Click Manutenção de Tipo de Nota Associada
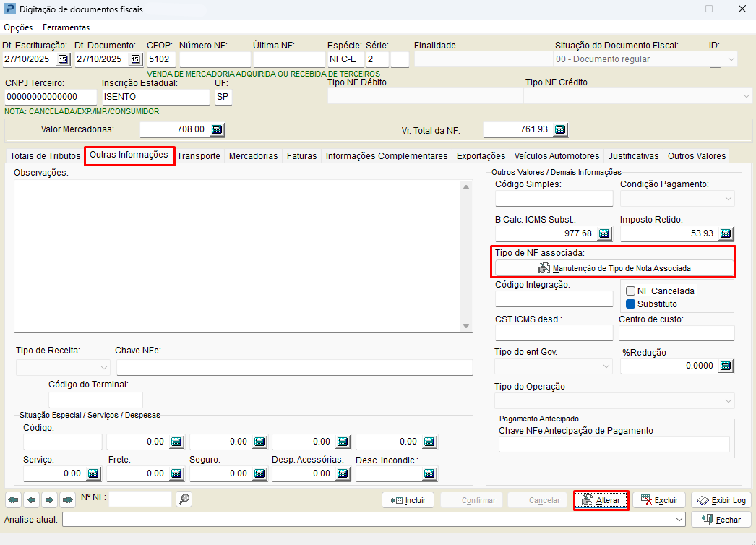 coord(614,268)
